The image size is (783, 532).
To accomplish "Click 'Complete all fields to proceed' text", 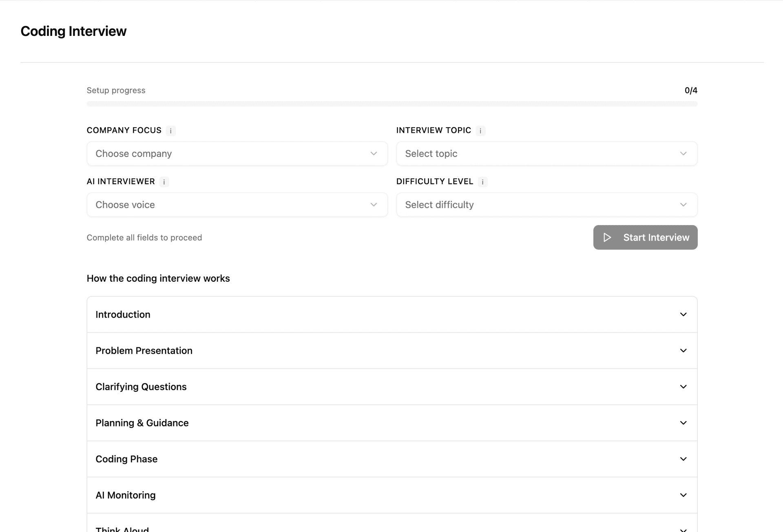I will click(x=144, y=238).
